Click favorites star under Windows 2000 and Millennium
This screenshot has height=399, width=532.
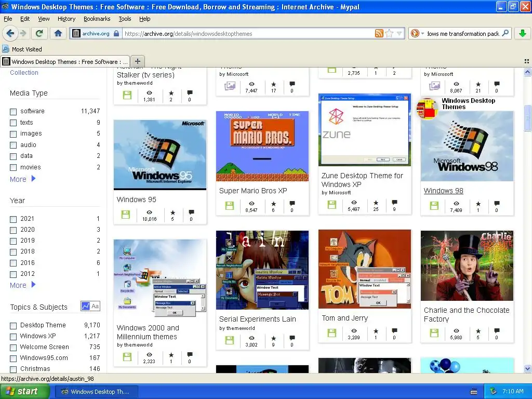tap(171, 355)
